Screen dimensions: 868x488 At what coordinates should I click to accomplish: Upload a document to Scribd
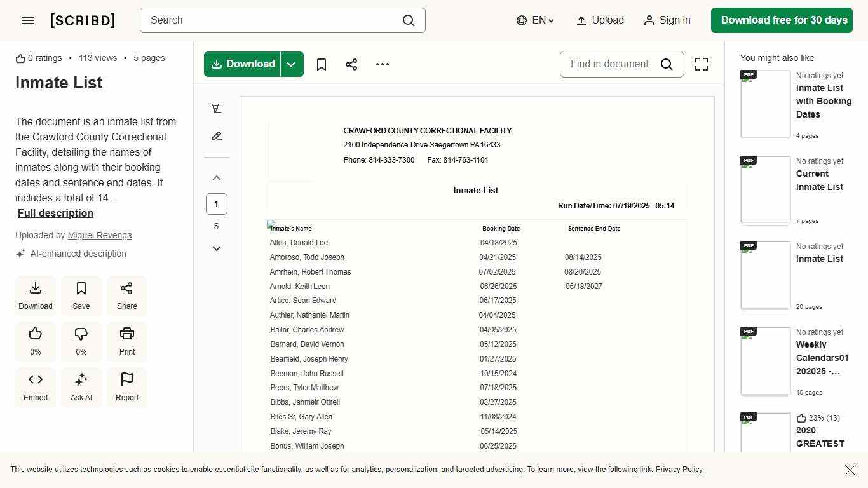599,20
